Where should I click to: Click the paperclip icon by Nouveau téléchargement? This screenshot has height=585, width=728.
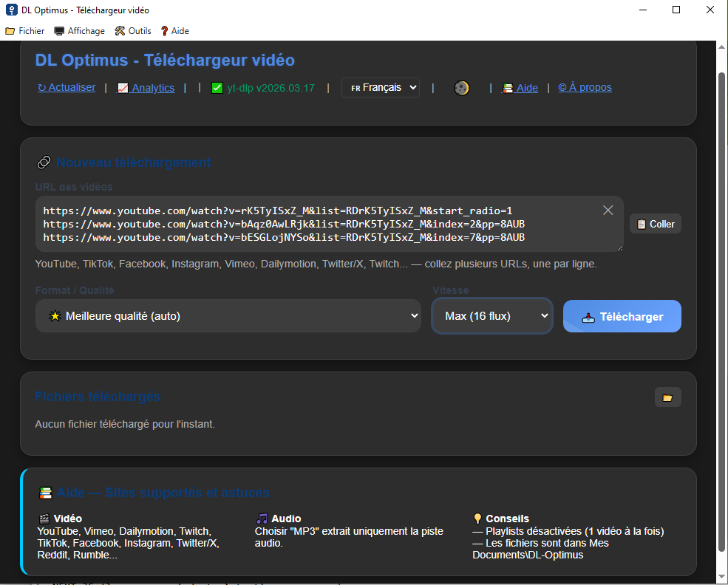tap(44, 162)
